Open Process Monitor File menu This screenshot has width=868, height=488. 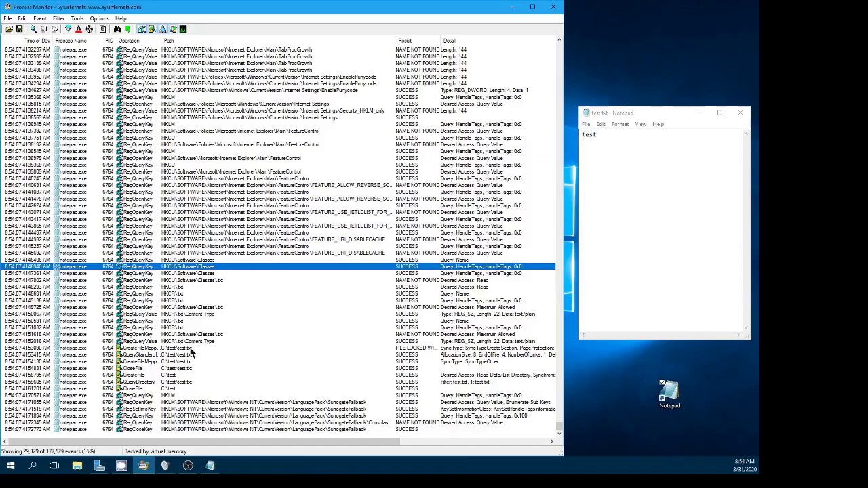pos(7,18)
